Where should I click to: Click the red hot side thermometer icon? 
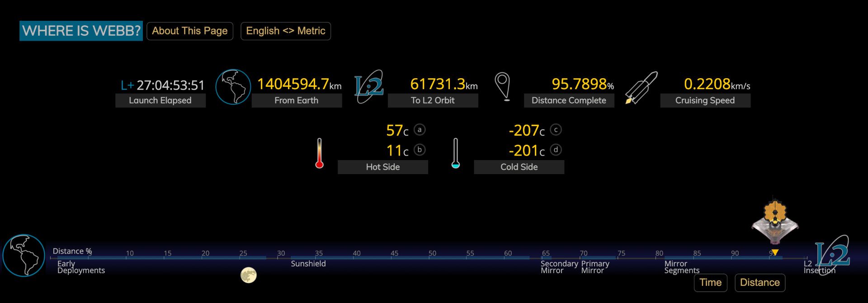click(319, 153)
